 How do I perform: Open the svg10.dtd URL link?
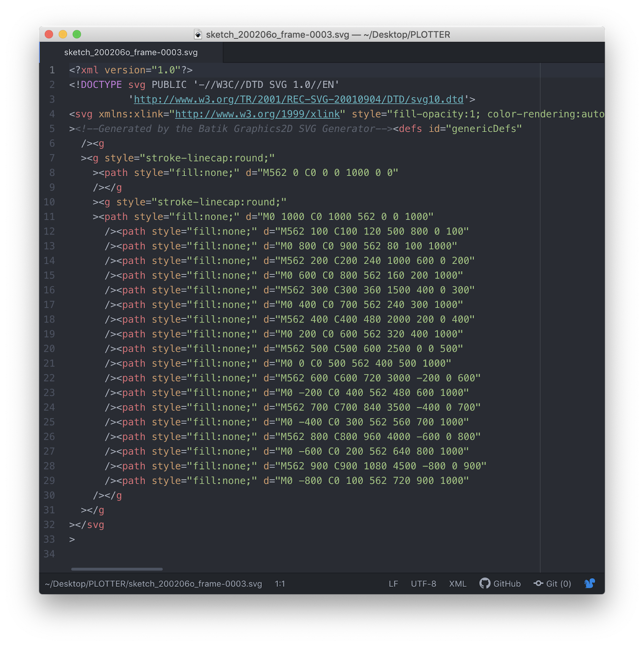pos(298,99)
